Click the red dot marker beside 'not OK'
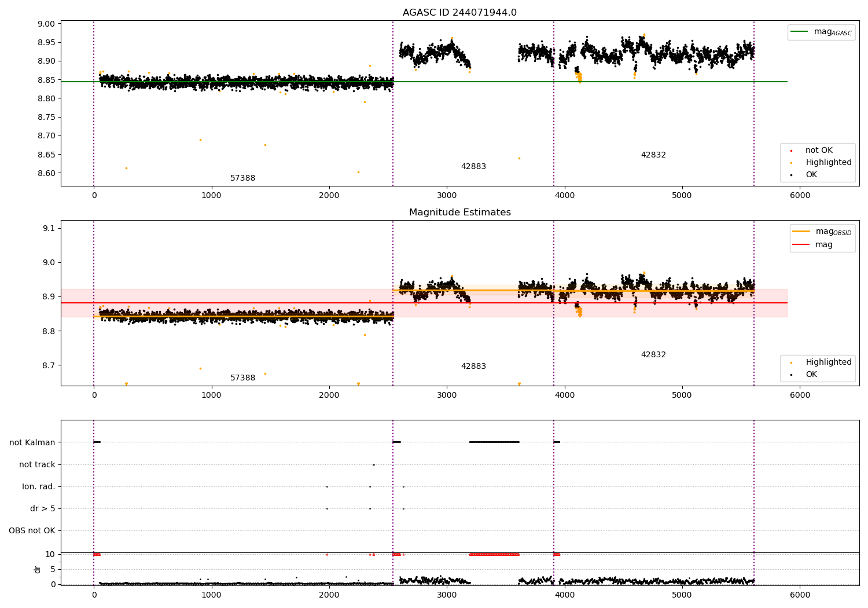The width and height of the screenshot is (868, 608). pos(791,151)
